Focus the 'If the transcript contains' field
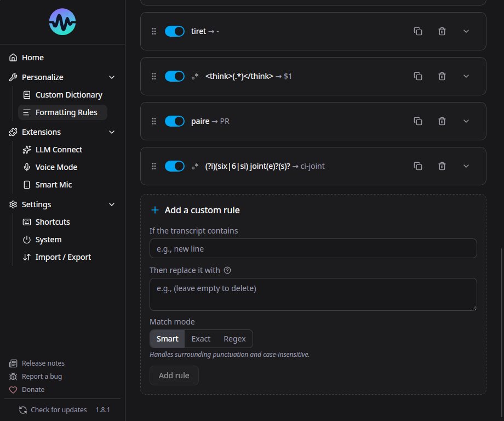This screenshot has height=421, width=504. (x=313, y=248)
